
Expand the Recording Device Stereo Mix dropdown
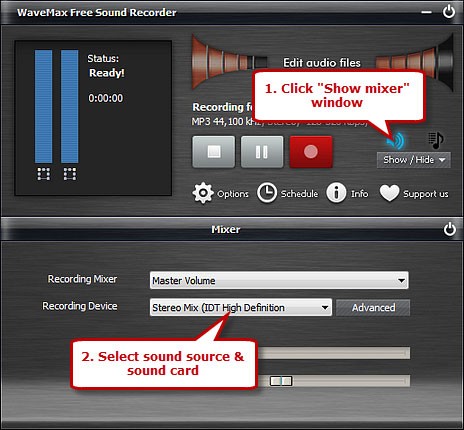(241, 307)
